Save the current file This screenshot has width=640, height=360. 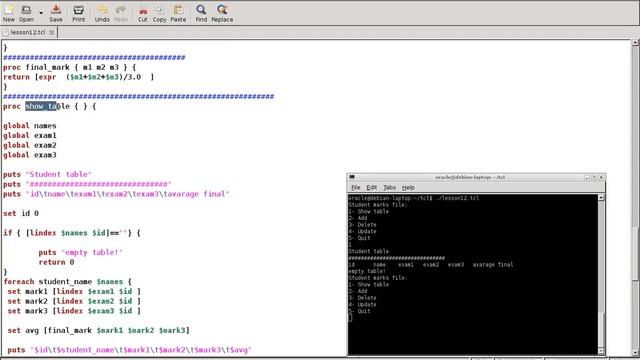56,13
